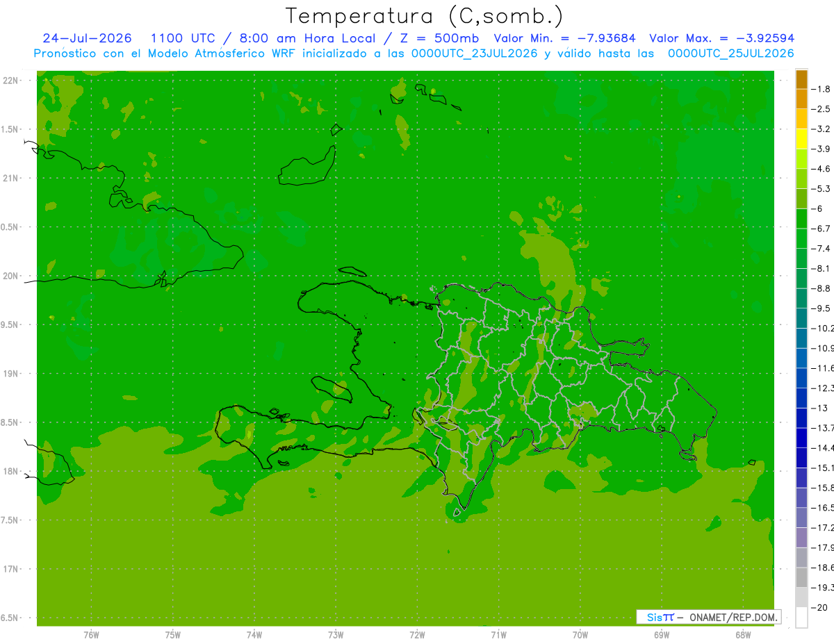834x644 pixels.
Task: Click the '76W' longitude label
Action: (91, 635)
